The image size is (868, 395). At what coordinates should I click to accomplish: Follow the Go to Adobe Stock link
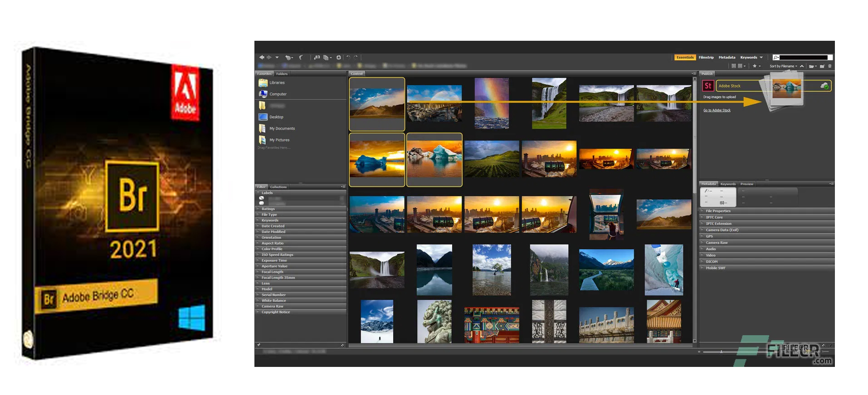(717, 111)
